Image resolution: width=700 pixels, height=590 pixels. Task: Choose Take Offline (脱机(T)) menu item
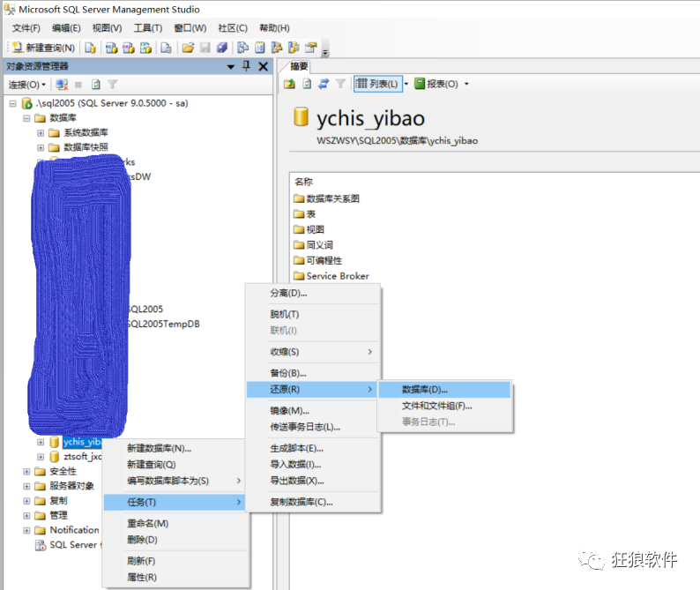click(x=313, y=315)
